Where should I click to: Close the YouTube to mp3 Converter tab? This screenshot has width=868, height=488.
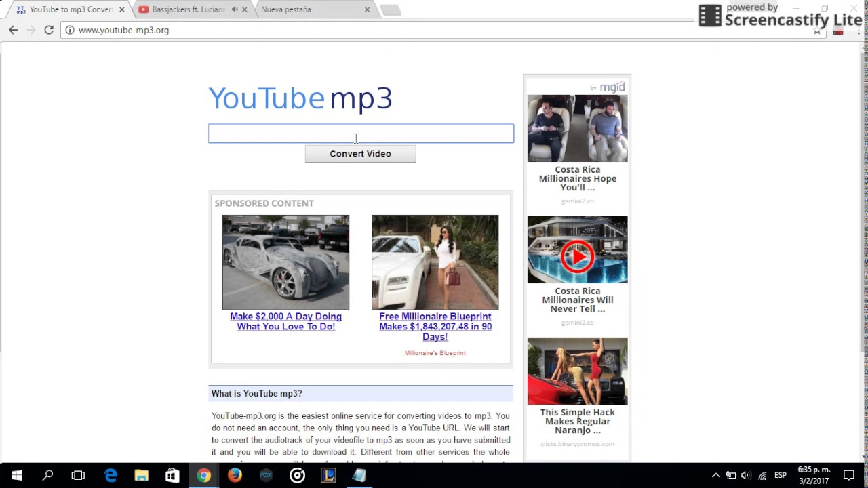122,9
